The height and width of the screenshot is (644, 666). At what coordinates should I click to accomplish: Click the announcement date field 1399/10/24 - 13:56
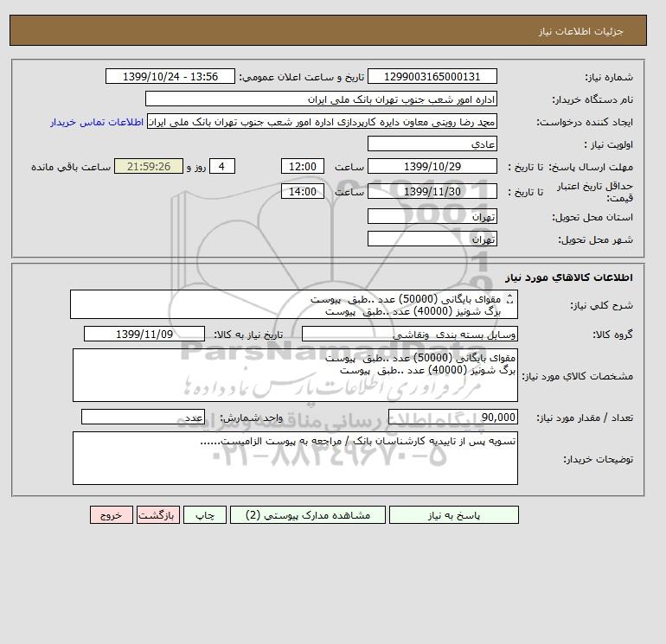pos(170,76)
